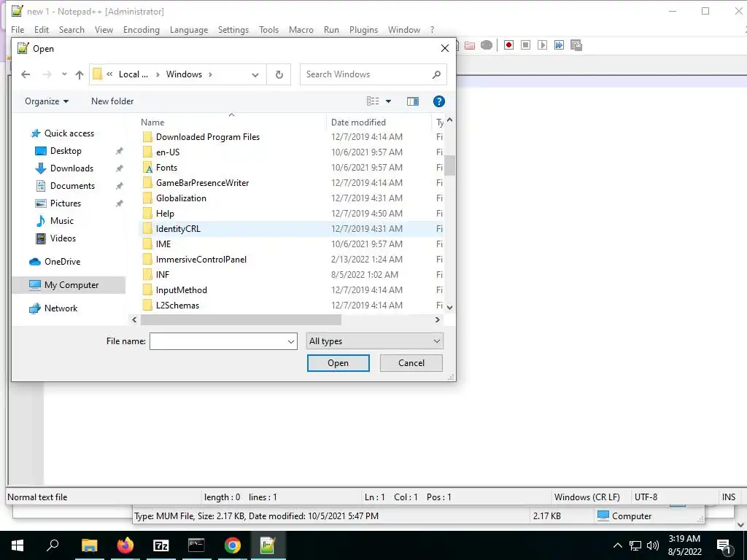
Task: Click the breadcrumb chevron after Local
Action: [x=158, y=75]
